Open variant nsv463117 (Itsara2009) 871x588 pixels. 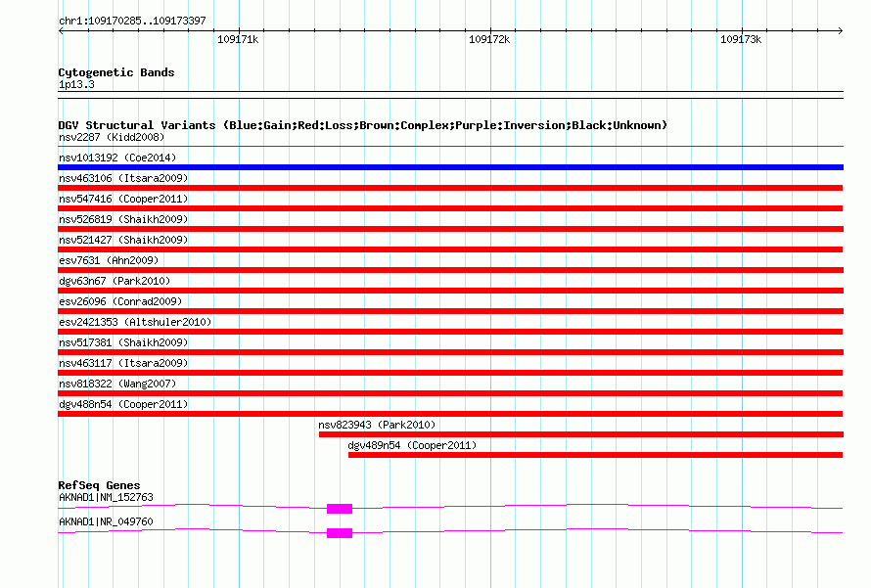pyautogui.click(x=123, y=363)
